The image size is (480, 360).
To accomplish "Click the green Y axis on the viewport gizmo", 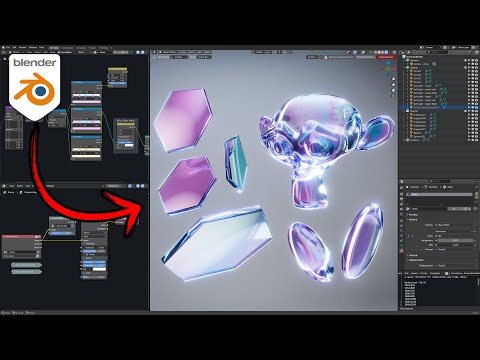I will point(389,68).
